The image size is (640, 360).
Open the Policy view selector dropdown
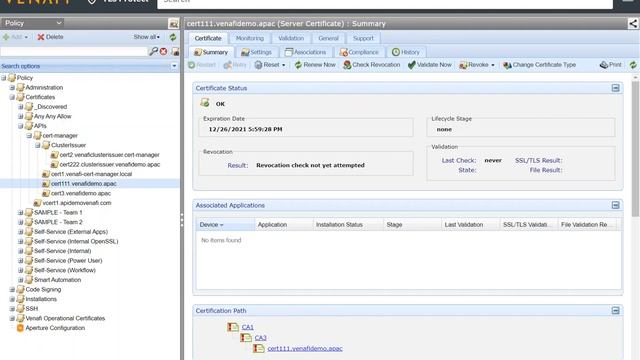33,23
